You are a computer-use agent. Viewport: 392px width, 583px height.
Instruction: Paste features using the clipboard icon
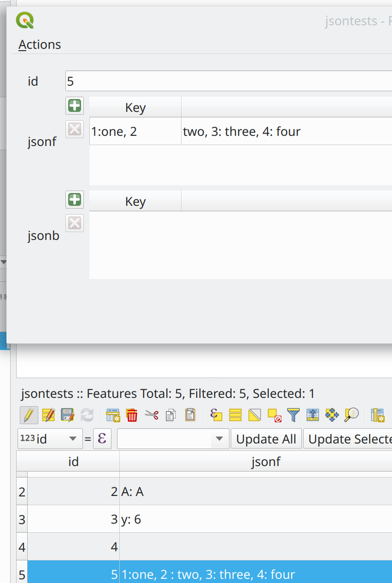[x=189, y=415]
